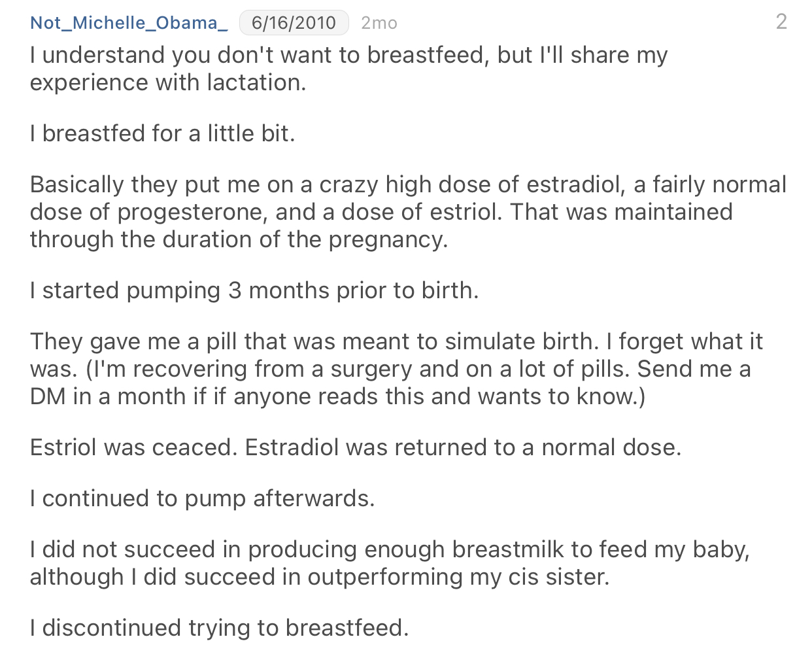Screen dimensions: 812x656
Task: Click the word "DM" in the comment
Action: [x=48, y=396]
